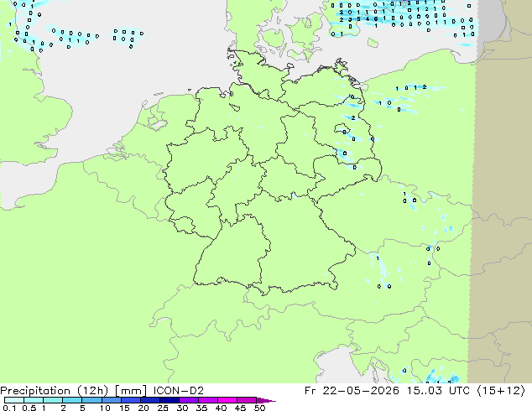The image size is (532, 411).
Task: Click the '50' legend scale label
Action: [x=259, y=408]
